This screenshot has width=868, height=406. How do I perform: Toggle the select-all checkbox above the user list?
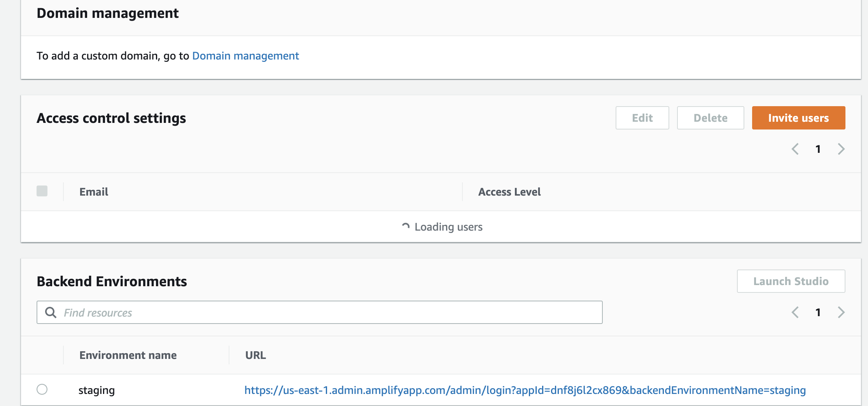[x=42, y=191]
